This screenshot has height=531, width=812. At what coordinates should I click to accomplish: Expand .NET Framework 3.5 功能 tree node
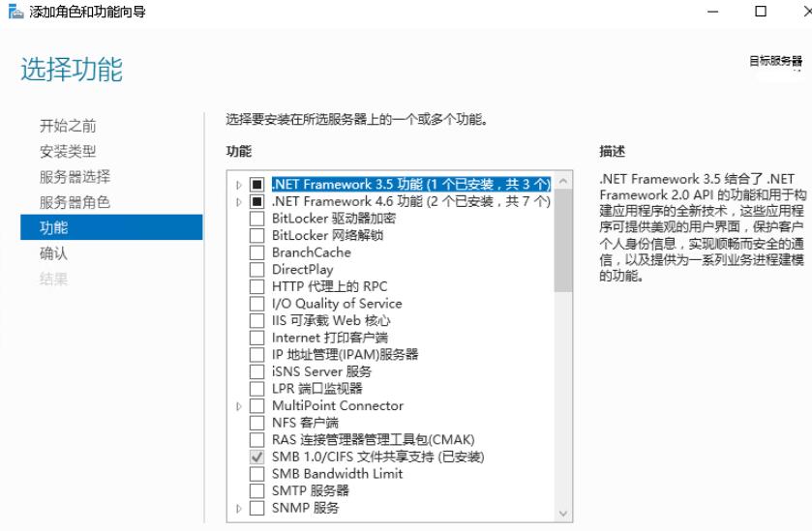tap(239, 185)
